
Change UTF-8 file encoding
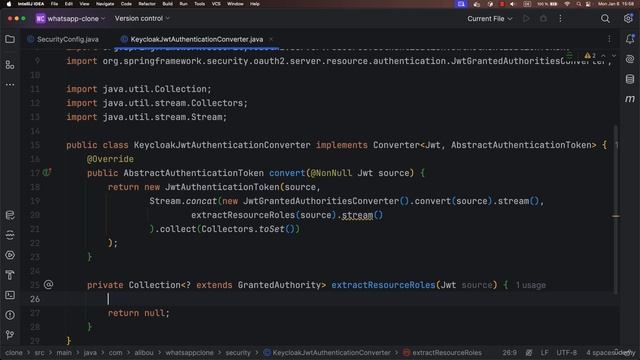click(567, 352)
